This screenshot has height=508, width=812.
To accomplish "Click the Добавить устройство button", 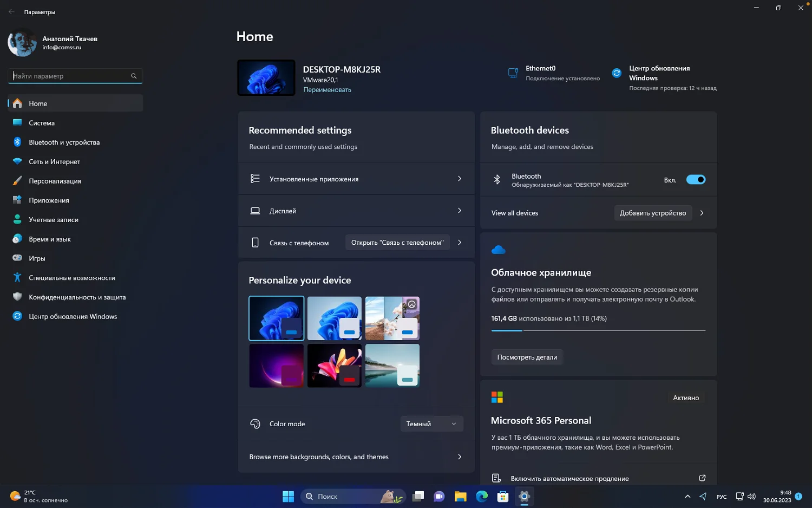I will [x=652, y=213].
